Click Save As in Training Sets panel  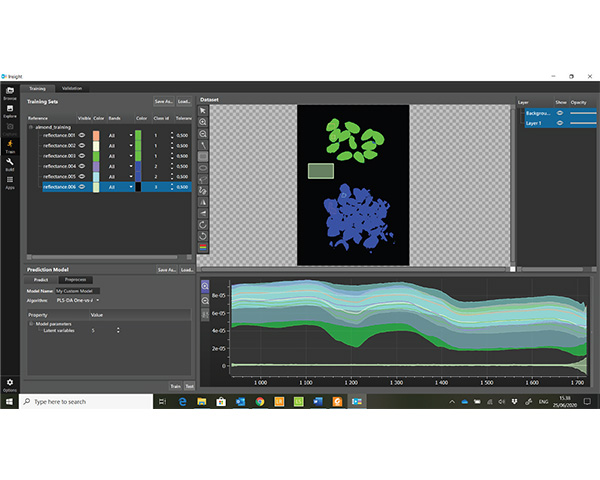(164, 102)
